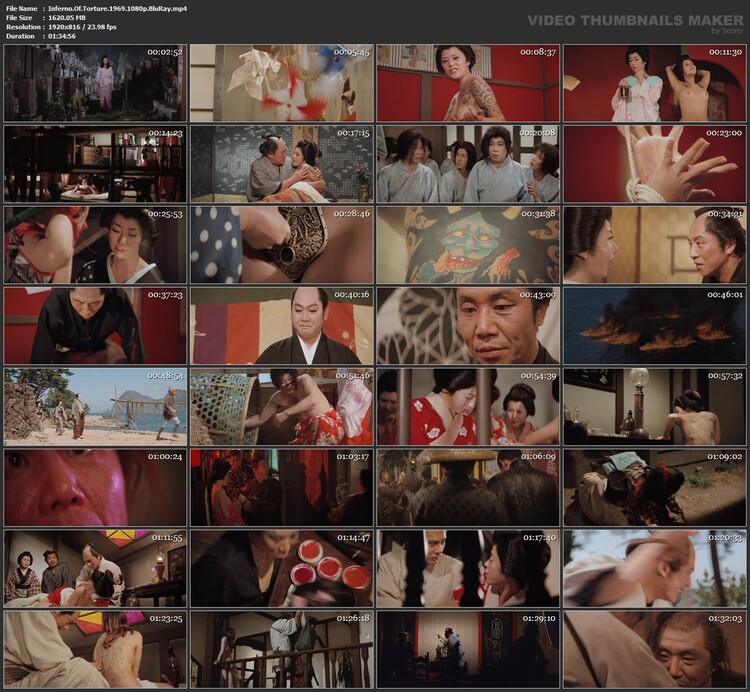Click the thumbnail stamped 00:17:15

coord(282,164)
